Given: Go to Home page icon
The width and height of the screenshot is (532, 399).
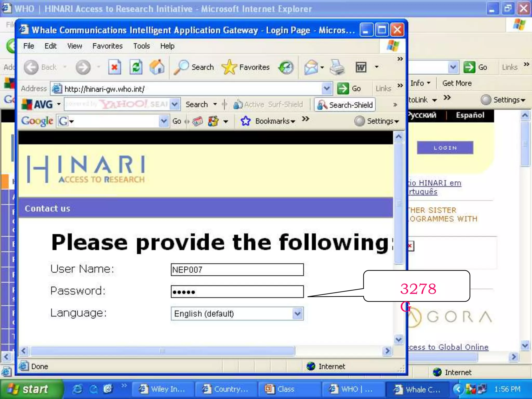Looking at the screenshot, I should 157,67.
